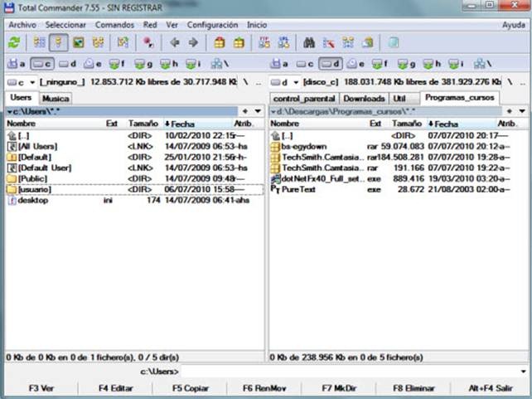This screenshot has width=532, height=399.
Task: Select network drive f in left drive bar
Action: click(x=118, y=64)
